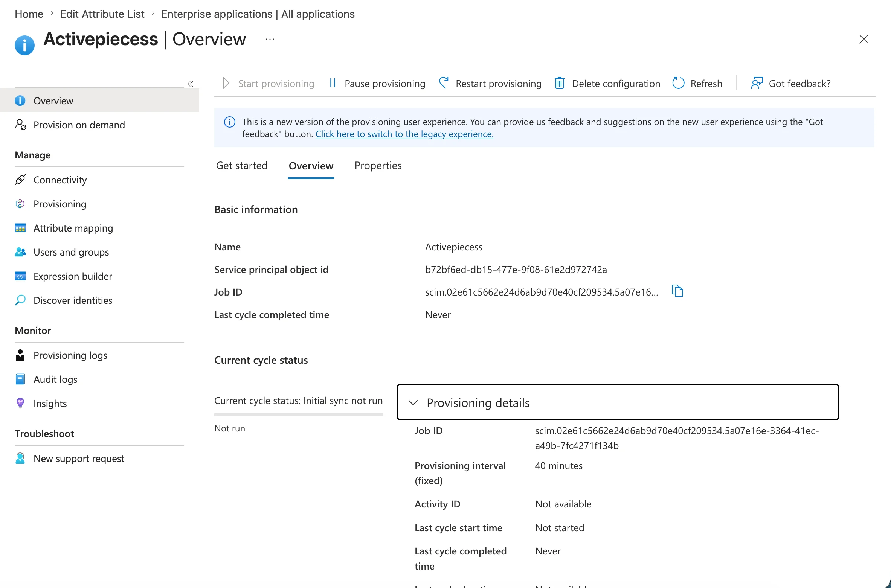Click the Got feedback person icon

point(757,83)
